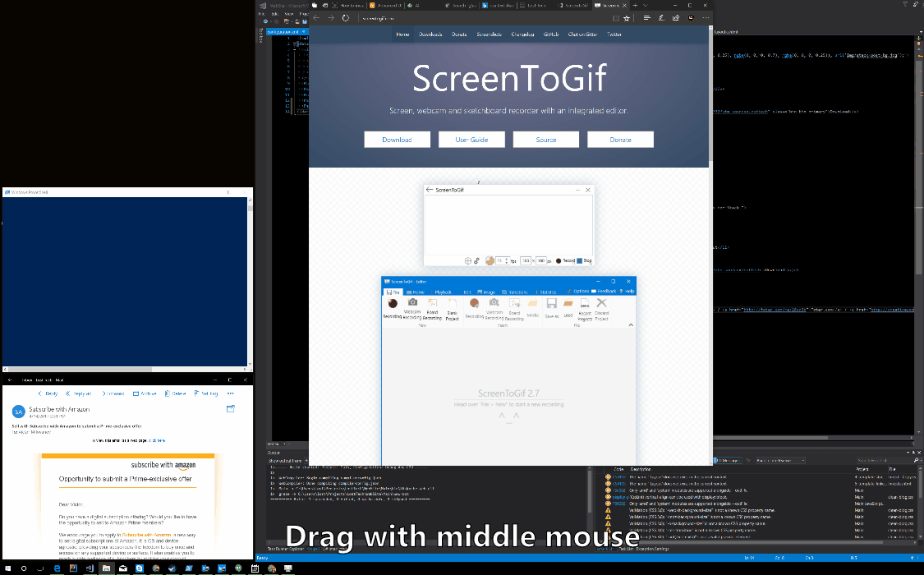Open email in new window icon
Screen dimensions: 924x575
[x=231, y=408]
